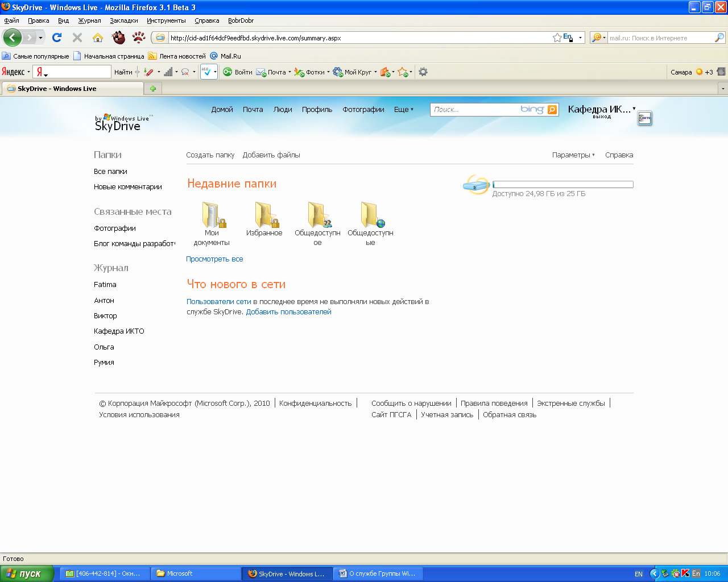Open the BobrDobr menu
728x582 pixels.
[241, 20]
